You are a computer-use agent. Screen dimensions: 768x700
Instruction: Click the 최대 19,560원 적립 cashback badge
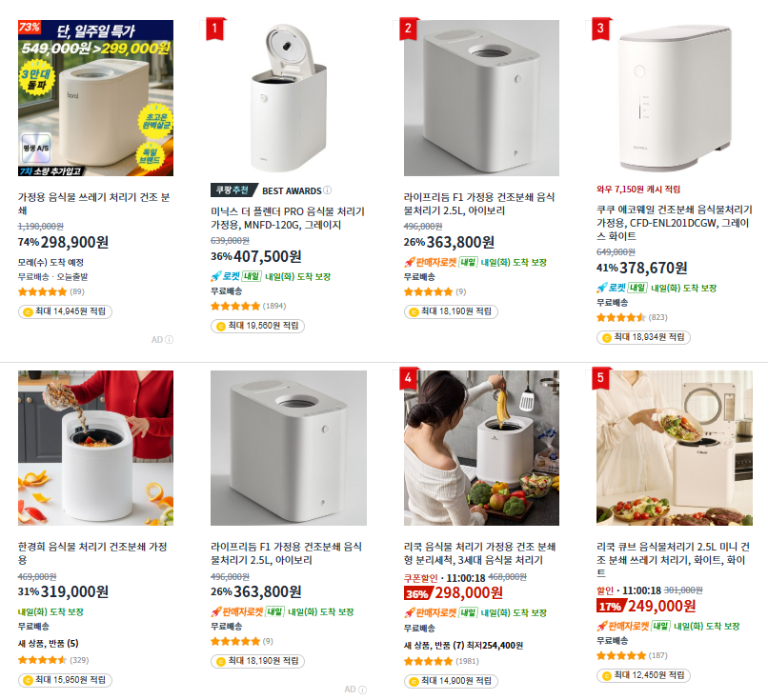(x=257, y=326)
